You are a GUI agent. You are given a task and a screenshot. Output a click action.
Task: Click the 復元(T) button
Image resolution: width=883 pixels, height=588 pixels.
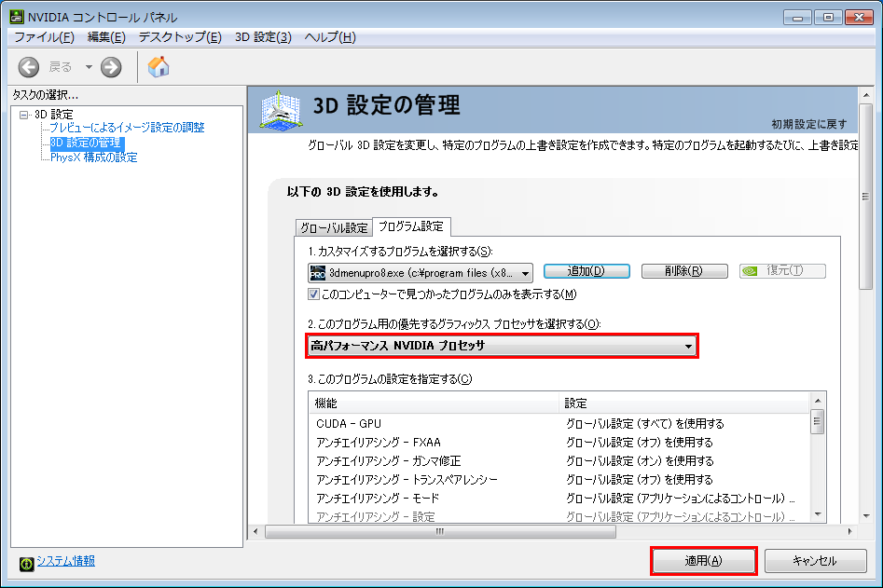click(x=782, y=271)
